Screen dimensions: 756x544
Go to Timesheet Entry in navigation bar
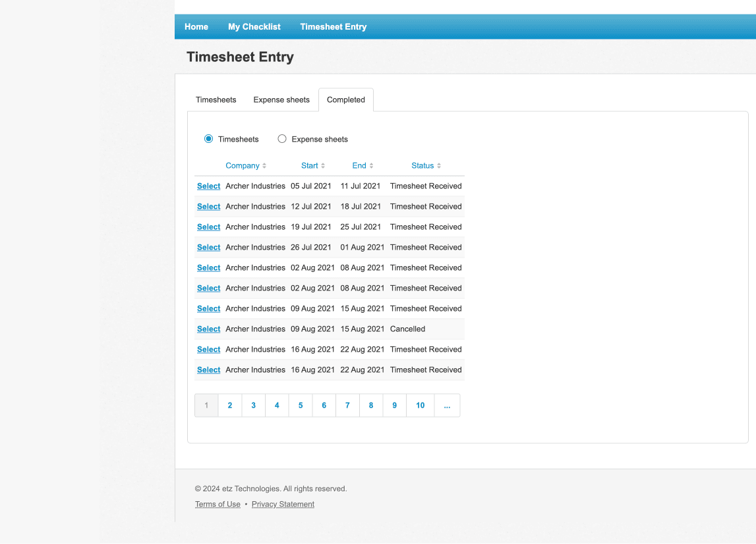coord(333,27)
